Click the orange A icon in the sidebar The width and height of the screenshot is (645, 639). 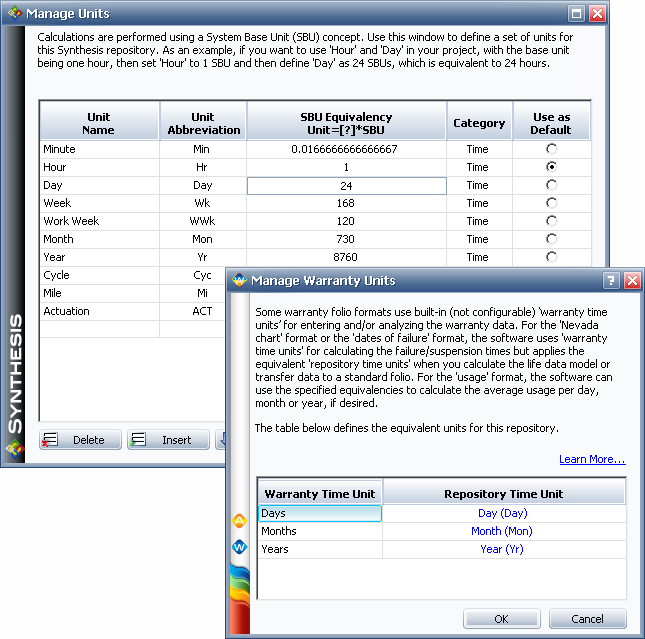point(239,520)
